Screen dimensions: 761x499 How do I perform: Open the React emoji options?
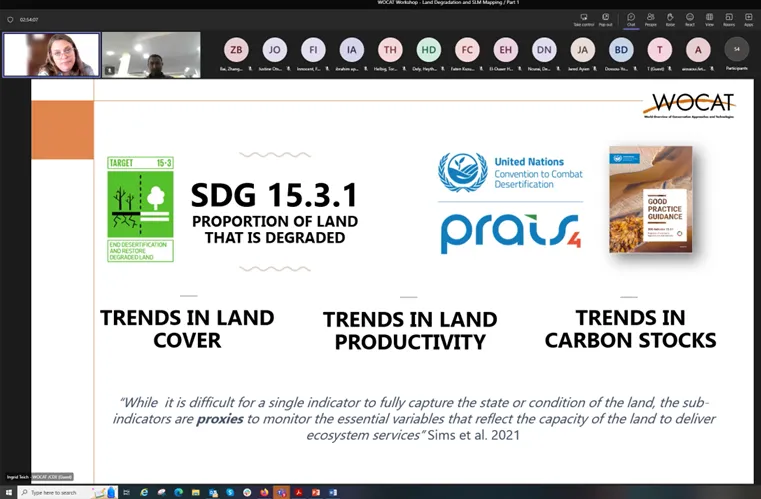(x=690, y=18)
